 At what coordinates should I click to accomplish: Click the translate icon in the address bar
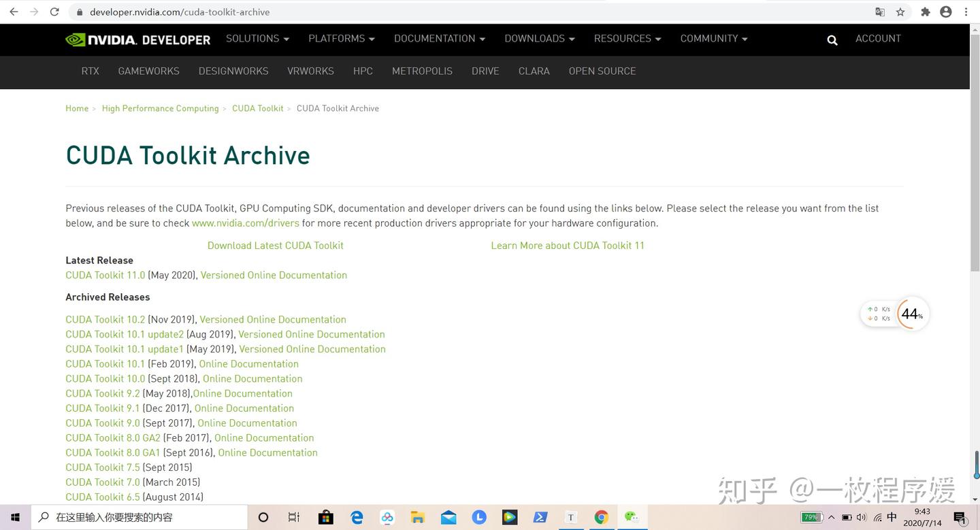tap(879, 12)
